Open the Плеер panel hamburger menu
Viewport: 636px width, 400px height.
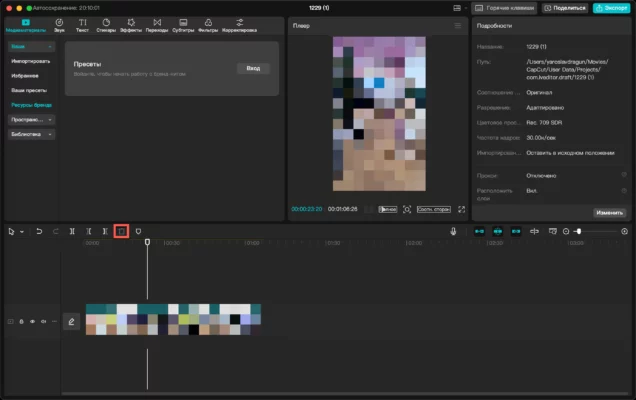coord(458,26)
